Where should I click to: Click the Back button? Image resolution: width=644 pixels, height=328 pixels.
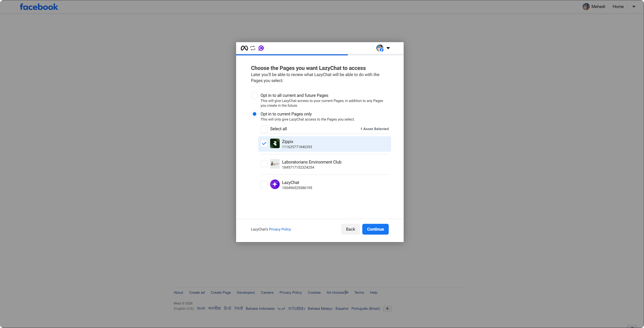pos(350,229)
